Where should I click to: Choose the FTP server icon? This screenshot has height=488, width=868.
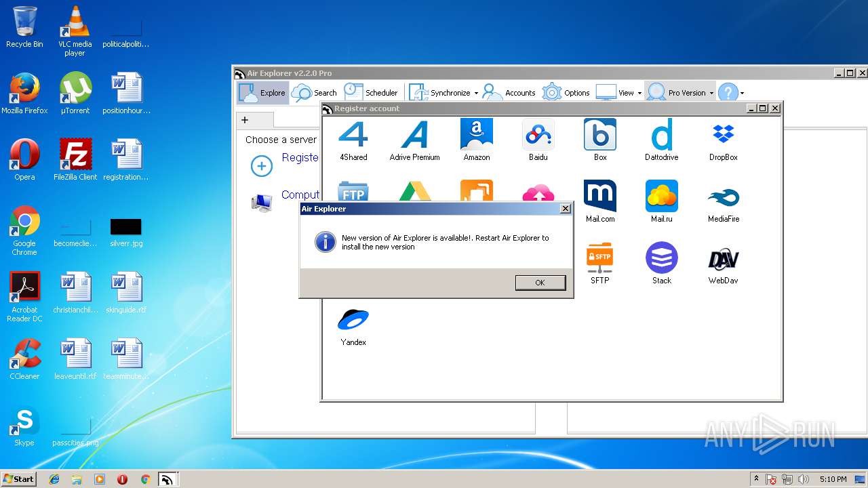coord(353,191)
